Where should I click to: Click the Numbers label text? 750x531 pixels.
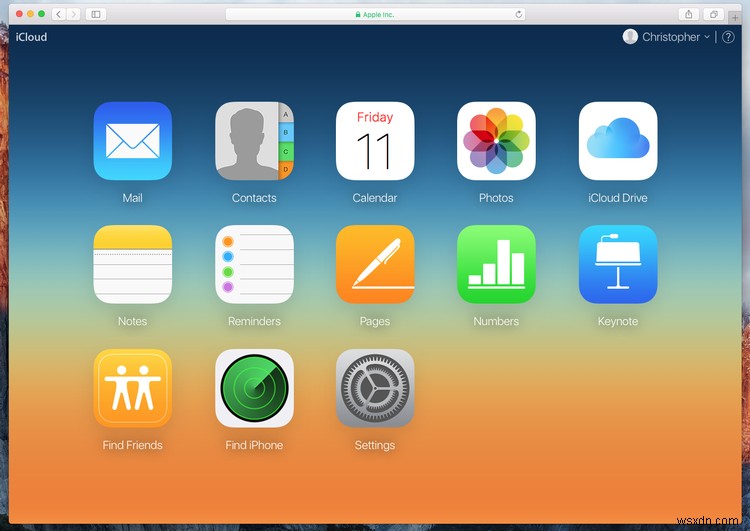point(496,321)
